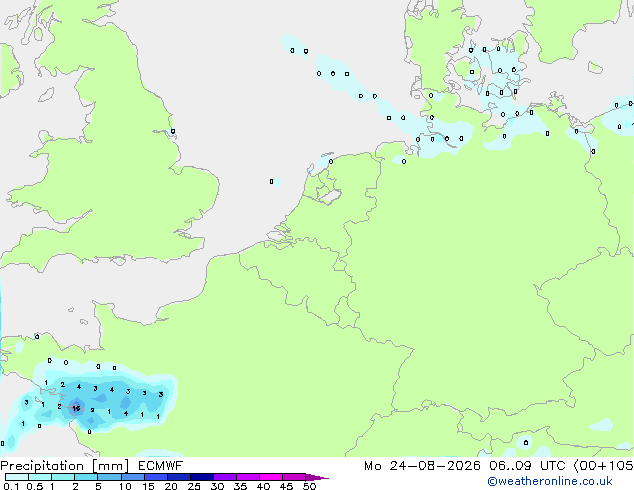Pick the 30 to 35 purple swatch
634x490 pixels.
coord(225,477)
